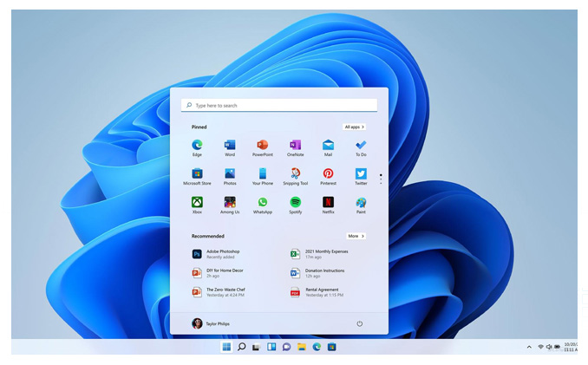Image resolution: width=588 pixels, height=365 pixels.
Task: Launch the OneNote app
Action: 295,147
